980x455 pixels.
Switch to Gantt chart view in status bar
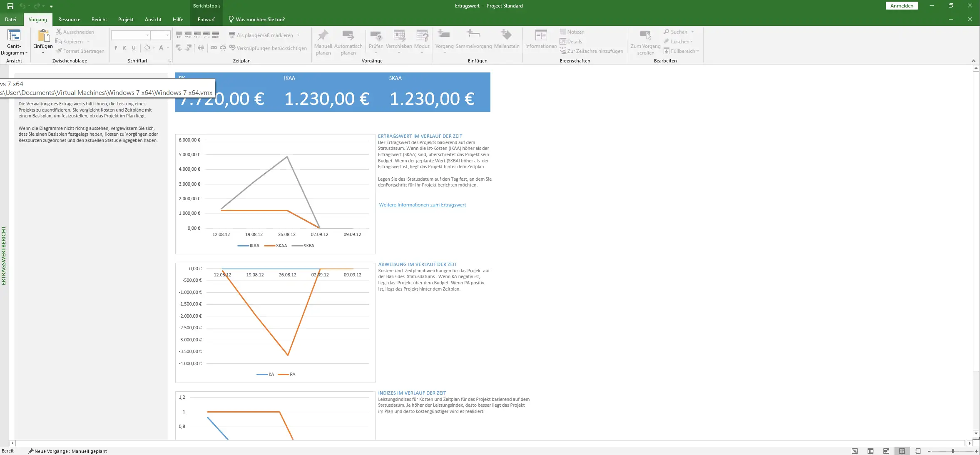tap(855, 451)
